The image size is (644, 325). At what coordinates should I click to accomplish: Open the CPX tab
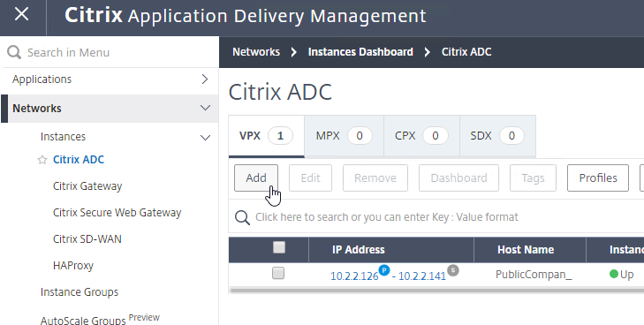(421, 136)
